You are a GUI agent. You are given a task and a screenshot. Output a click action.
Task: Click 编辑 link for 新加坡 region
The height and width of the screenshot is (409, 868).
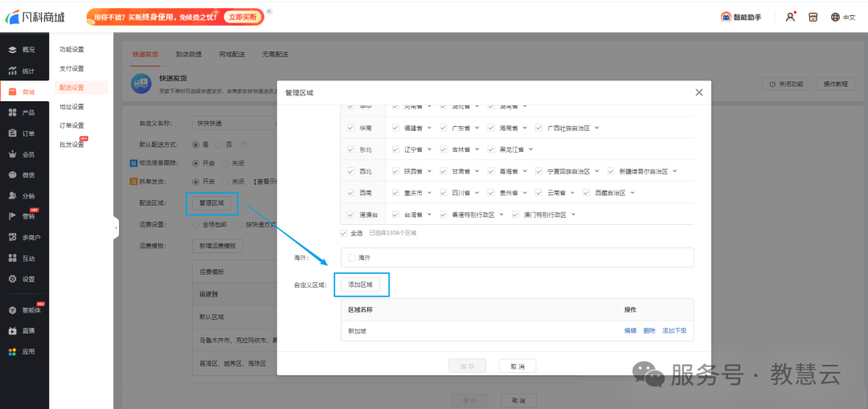[630, 330]
